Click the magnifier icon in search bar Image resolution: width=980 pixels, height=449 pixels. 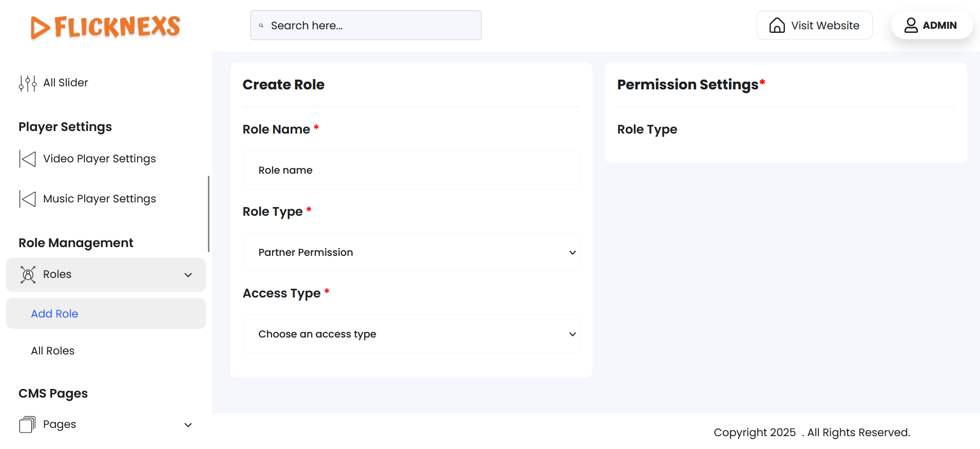(261, 26)
